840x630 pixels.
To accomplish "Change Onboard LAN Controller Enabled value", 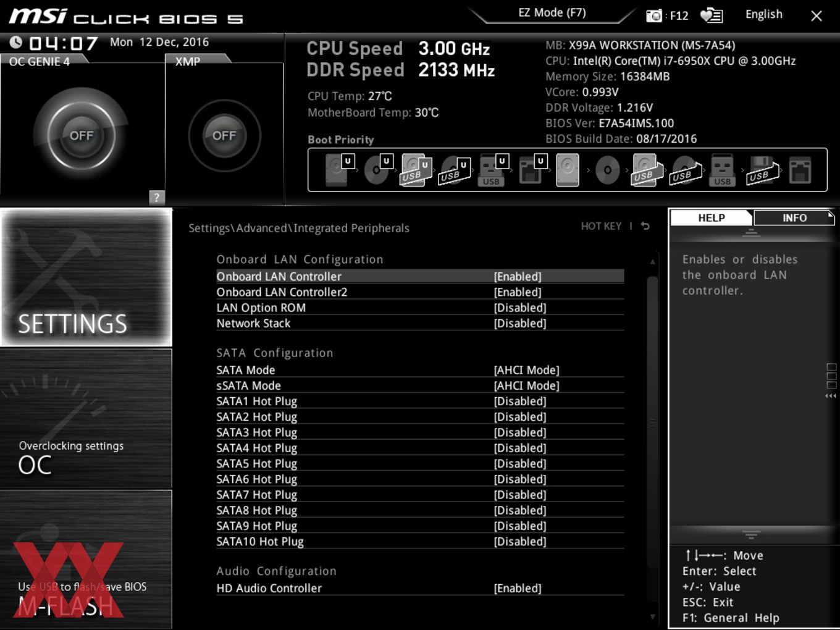I will [x=518, y=277].
